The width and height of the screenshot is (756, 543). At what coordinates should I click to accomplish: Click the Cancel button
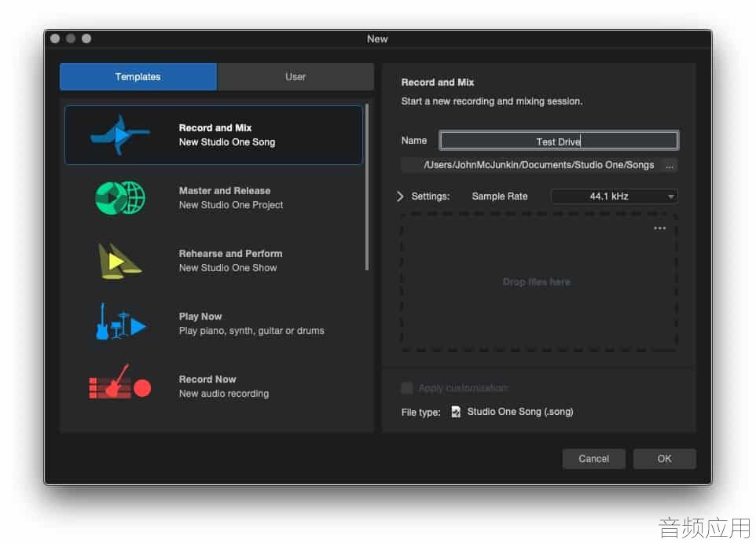pos(594,459)
